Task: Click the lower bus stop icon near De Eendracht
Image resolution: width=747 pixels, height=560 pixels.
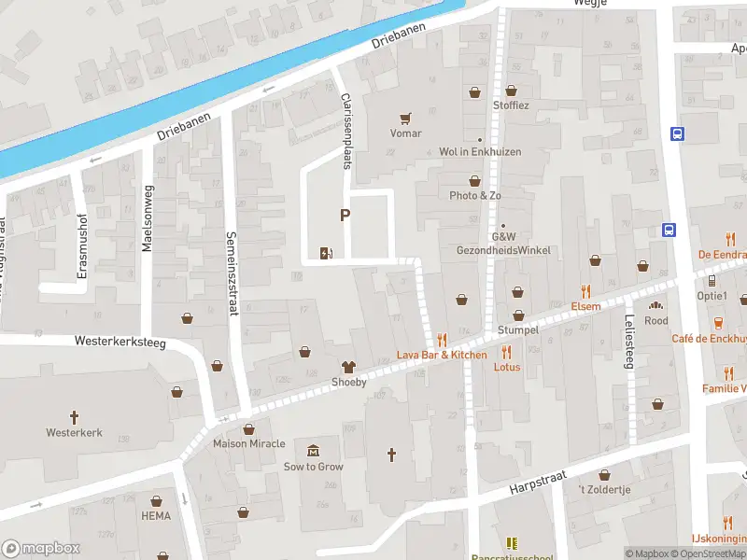Action: point(669,229)
